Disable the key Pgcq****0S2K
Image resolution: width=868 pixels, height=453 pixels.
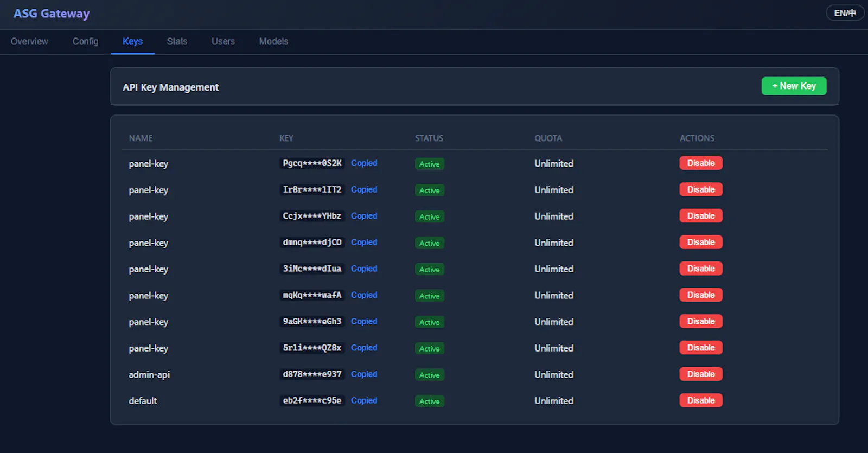(701, 163)
